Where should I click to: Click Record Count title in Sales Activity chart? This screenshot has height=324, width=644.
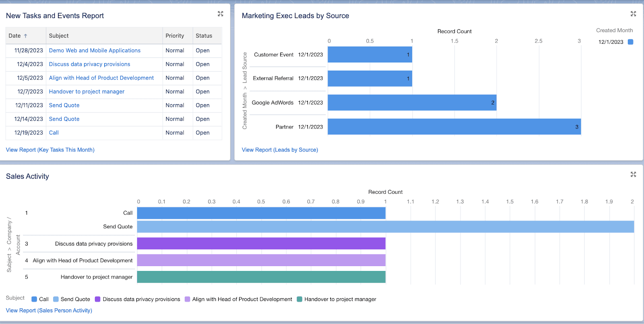point(385,192)
